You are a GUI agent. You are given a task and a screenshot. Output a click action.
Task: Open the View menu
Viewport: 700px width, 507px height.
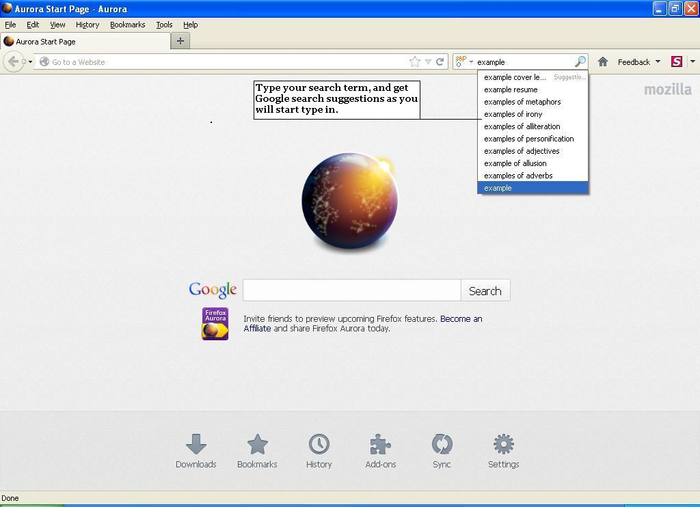[x=57, y=25]
